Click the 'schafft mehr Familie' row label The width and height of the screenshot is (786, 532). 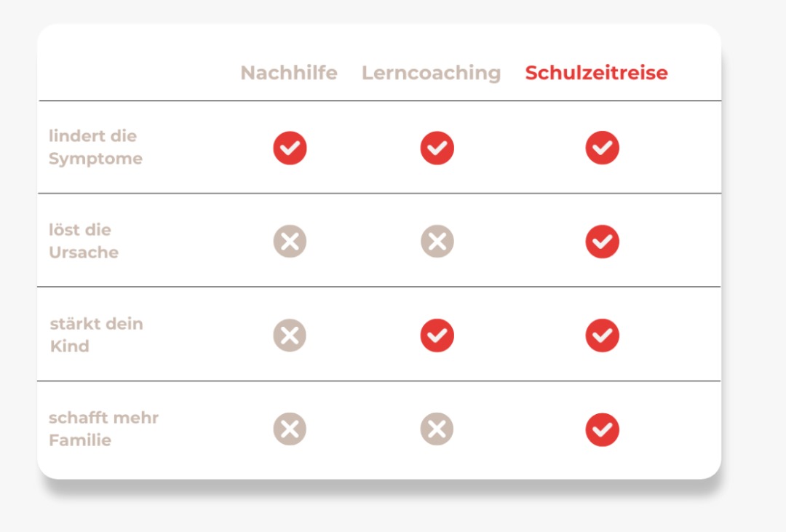tap(103, 429)
